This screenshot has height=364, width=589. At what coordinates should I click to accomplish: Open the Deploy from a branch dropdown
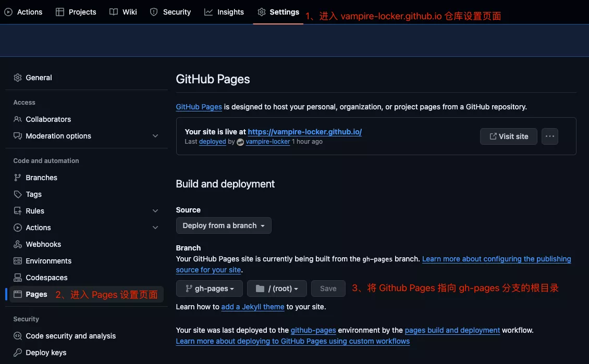coord(224,225)
